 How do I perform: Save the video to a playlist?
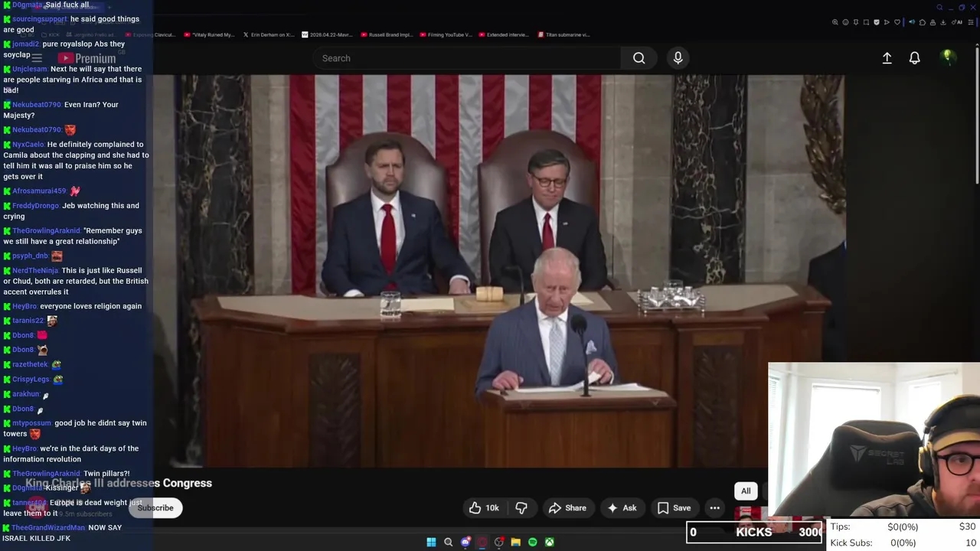pyautogui.click(x=674, y=508)
